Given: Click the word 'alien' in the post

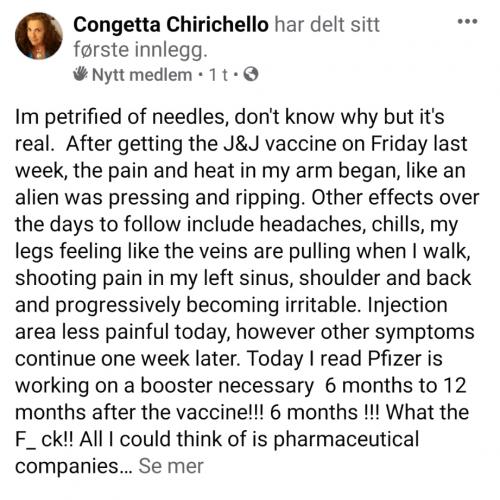Looking at the screenshot, I should click(x=37, y=197).
